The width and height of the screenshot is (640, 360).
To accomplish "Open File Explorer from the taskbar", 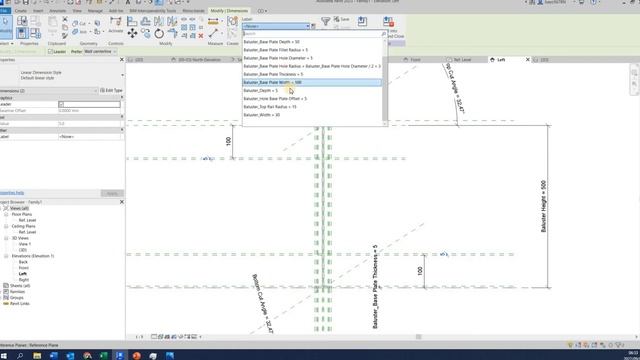I will [37, 356].
